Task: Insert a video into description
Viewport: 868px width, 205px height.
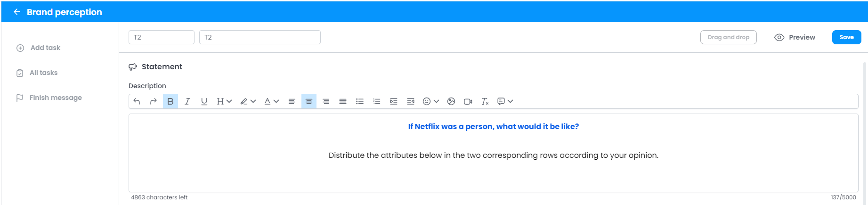Action: point(468,101)
